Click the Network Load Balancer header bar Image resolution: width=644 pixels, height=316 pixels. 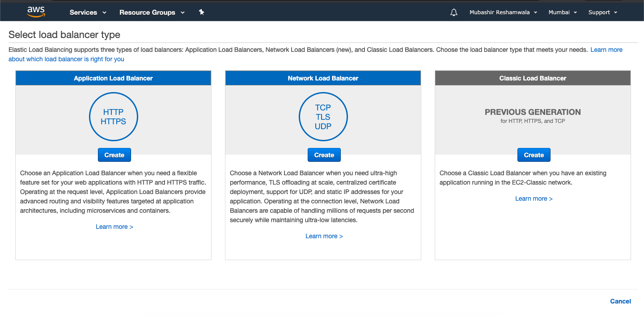click(323, 78)
